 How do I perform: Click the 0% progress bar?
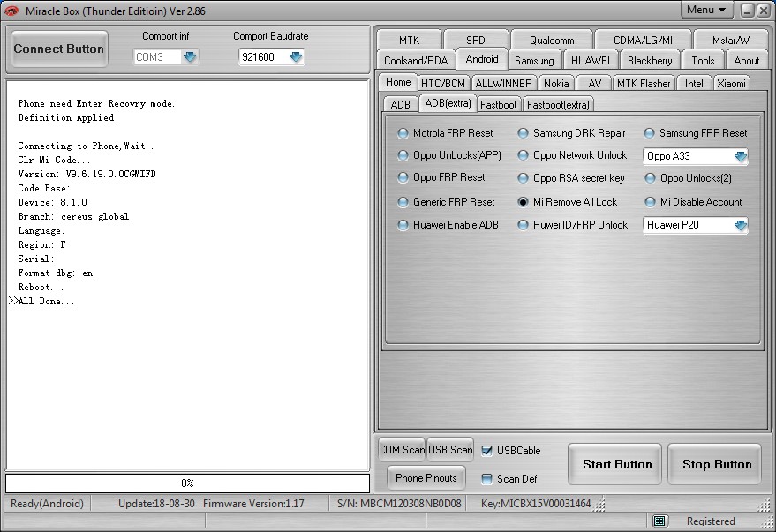pos(187,483)
